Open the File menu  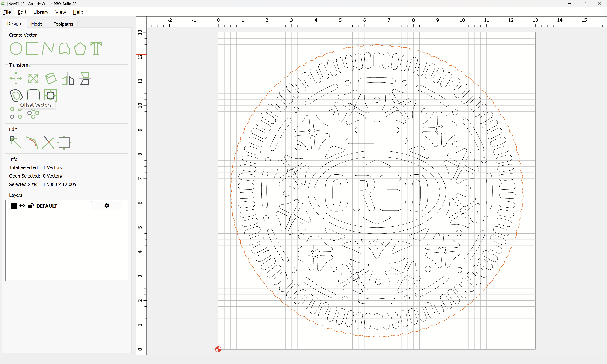[x=7, y=12]
